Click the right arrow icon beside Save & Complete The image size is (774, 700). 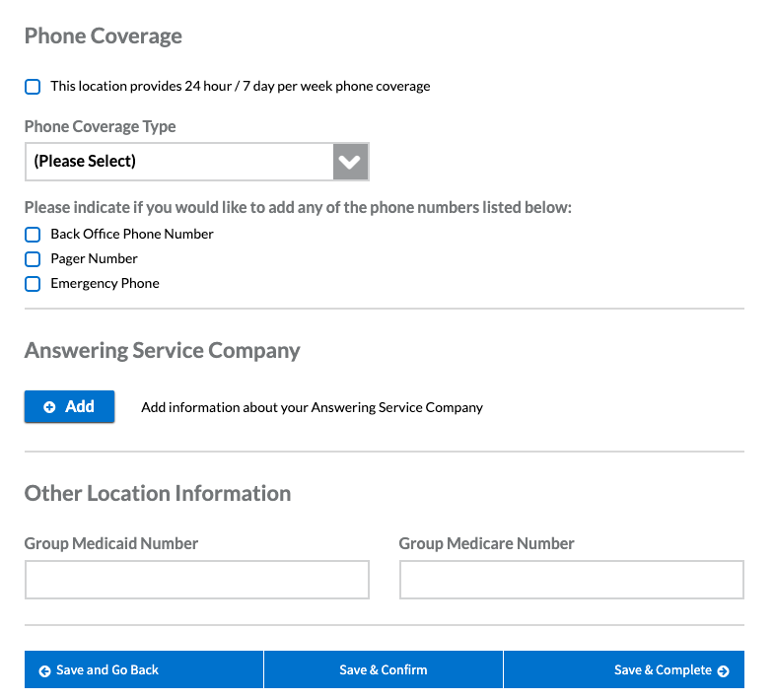pyautogui.click(x=724, y=670)
